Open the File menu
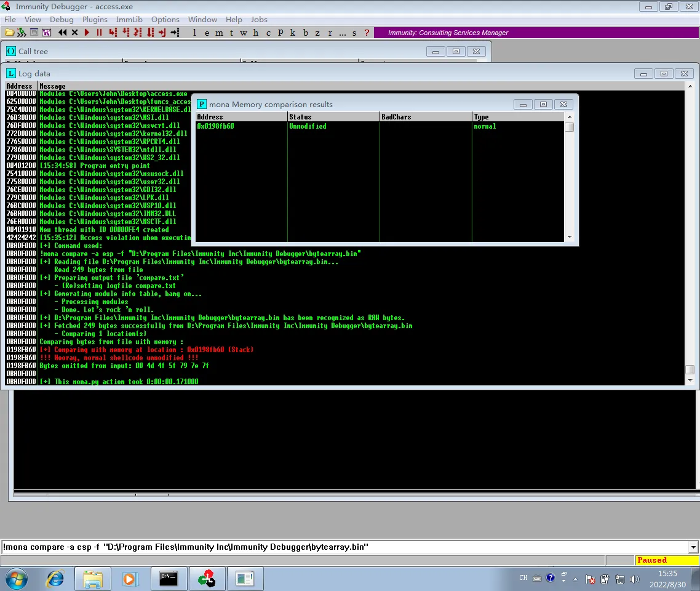Image resolution: width=700 pixels, height=591 pixels. coord(10,20)
